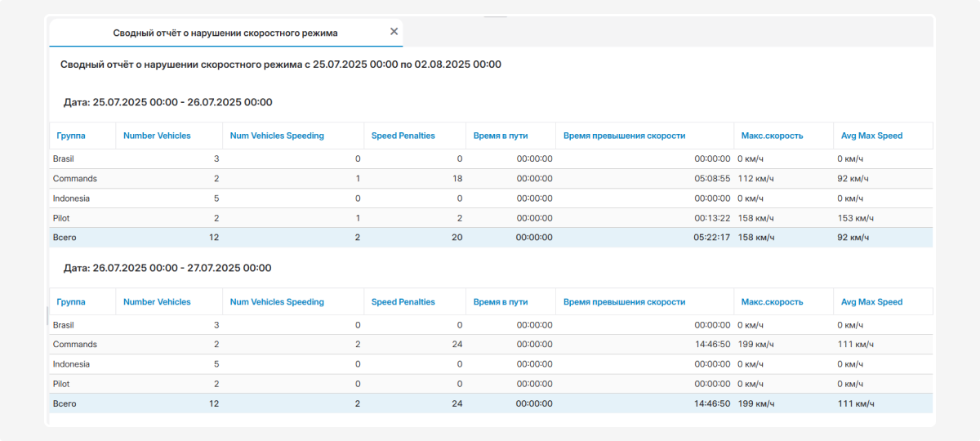The image size is (980, 441).
Task: Click Avg Max Speed header in first table
Action: coord(871,136)
